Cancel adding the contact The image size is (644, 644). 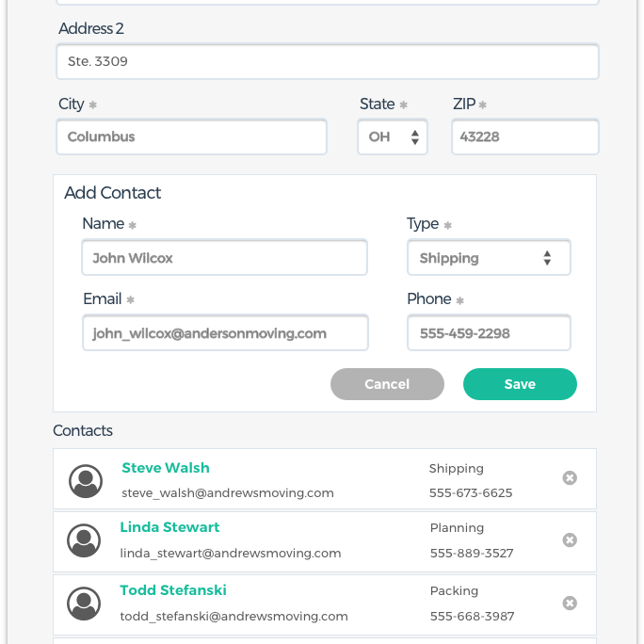pyautogui.click(x=387, y=384)
